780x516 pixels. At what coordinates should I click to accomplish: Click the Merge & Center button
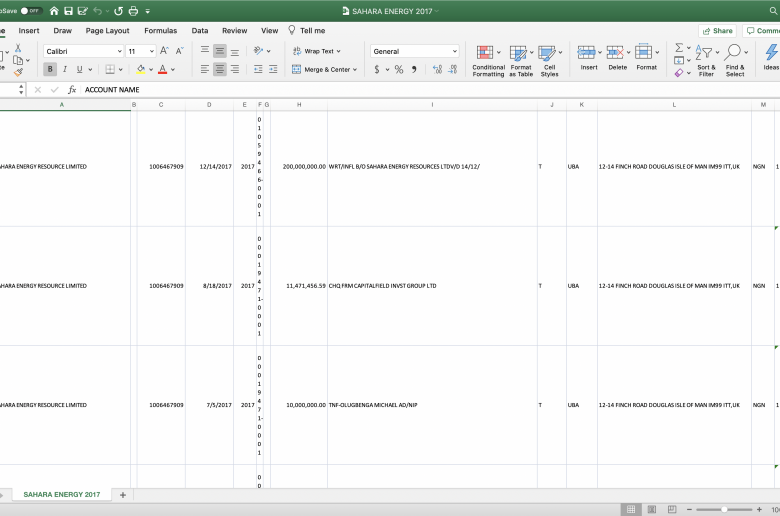click(324, 69)
